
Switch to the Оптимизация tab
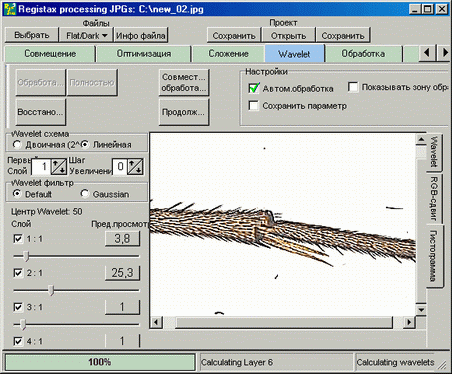point(143,54)
